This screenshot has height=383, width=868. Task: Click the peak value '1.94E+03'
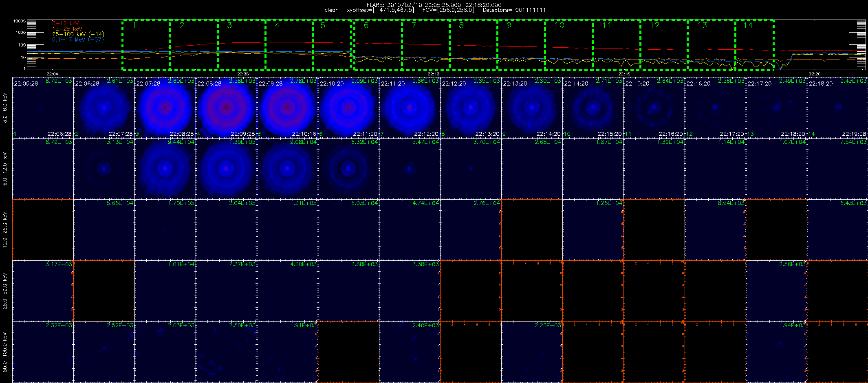(x=793, y=325)
